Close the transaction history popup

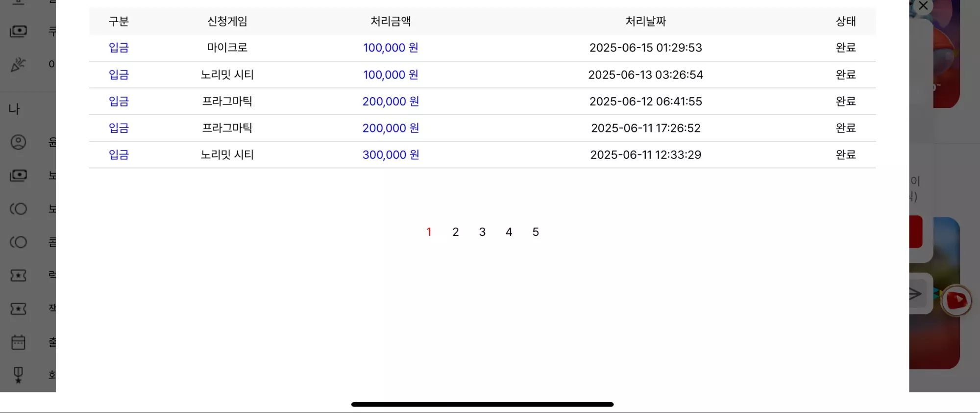click(923, 6)
